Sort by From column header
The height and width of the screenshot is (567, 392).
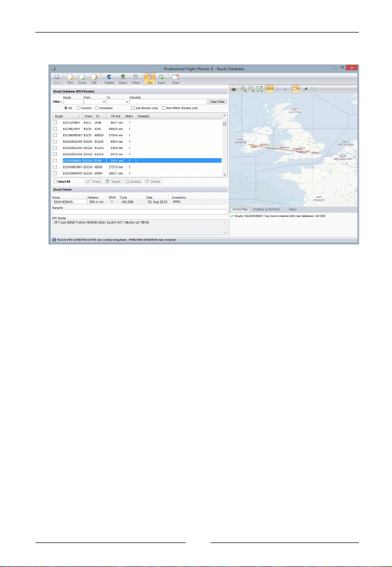88,116
